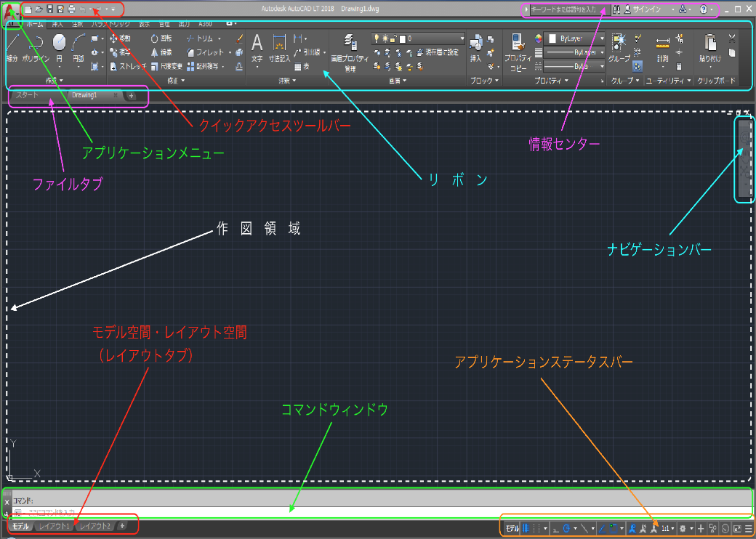Expand the 修正 panel dropdown

tap(176, 81)
